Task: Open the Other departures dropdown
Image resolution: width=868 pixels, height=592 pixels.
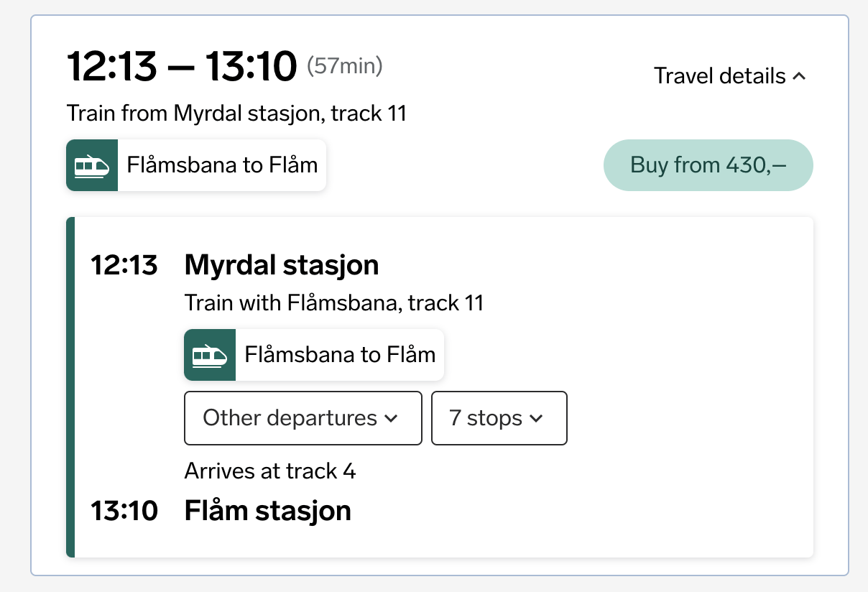Action: coord(303,418)
